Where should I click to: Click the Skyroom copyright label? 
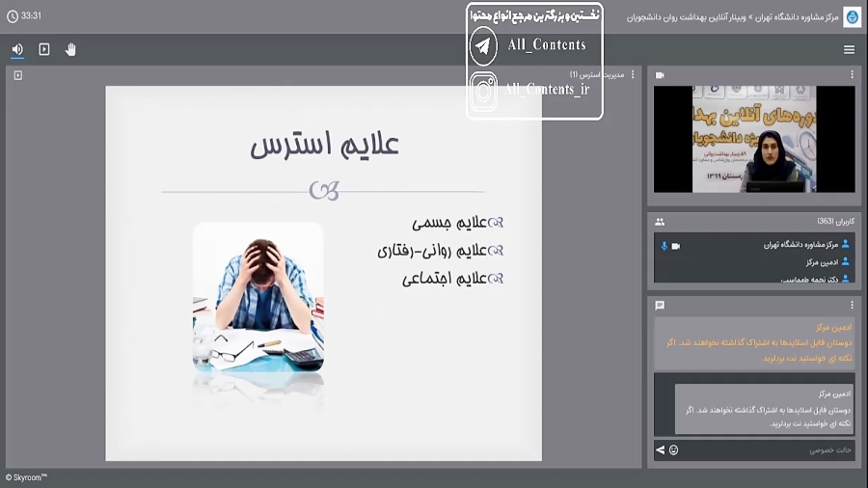[26, 477]
